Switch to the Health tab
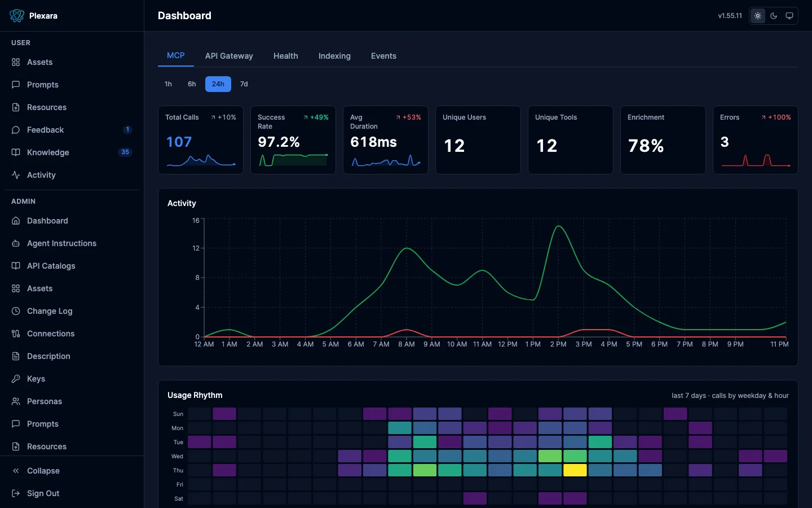This screenshot has width=812, height=508. (x=286, y=56)
